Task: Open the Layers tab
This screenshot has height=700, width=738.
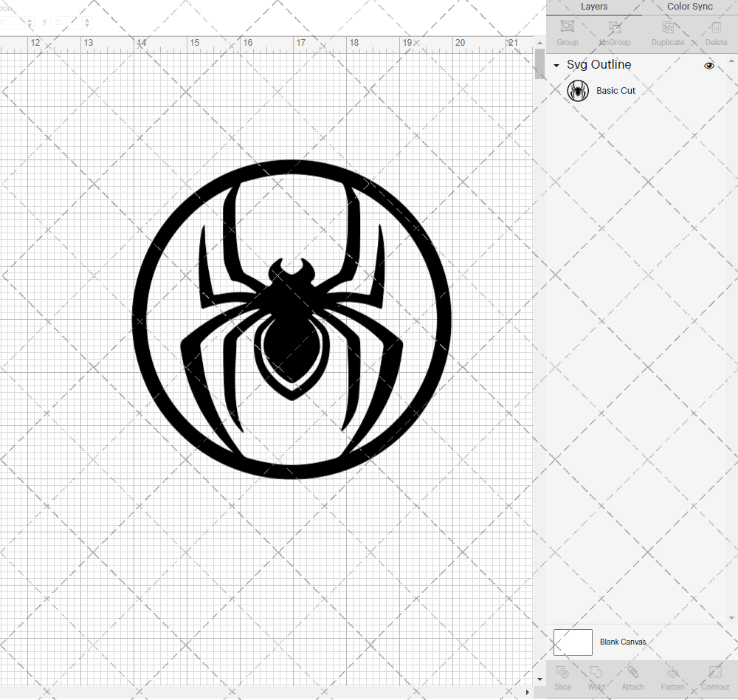Action: 594,7
